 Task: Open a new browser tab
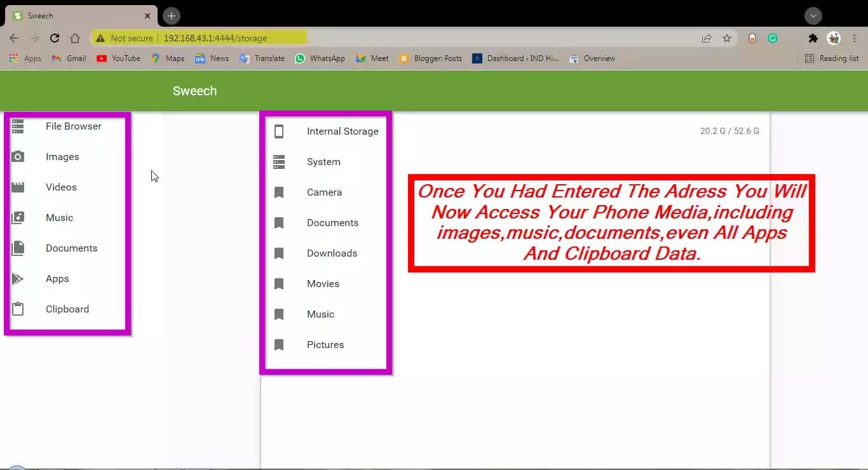tap(171, 16)
